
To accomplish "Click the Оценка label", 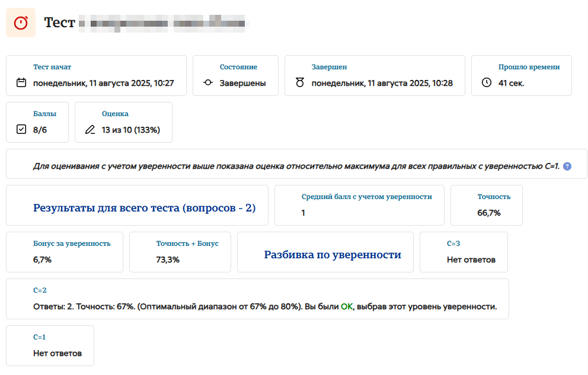I will (115, 114).
